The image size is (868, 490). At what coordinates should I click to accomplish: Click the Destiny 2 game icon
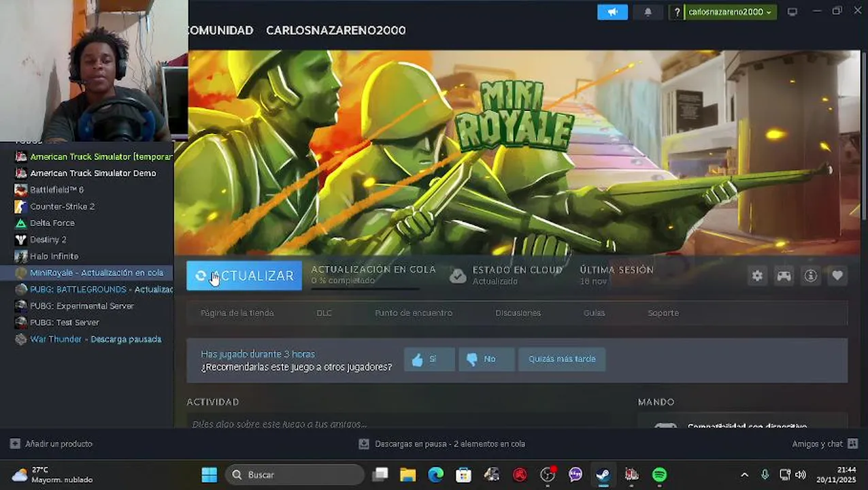pyautogui.click(x=21, y=240)
